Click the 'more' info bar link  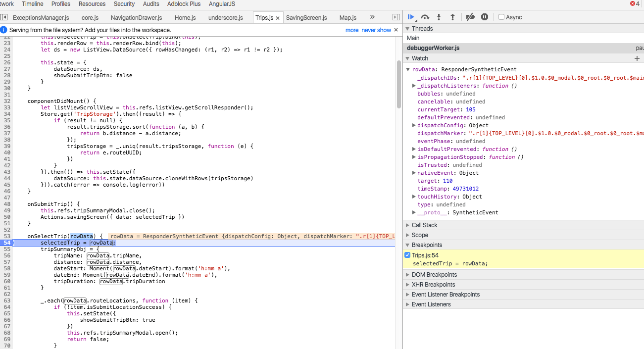352,30
